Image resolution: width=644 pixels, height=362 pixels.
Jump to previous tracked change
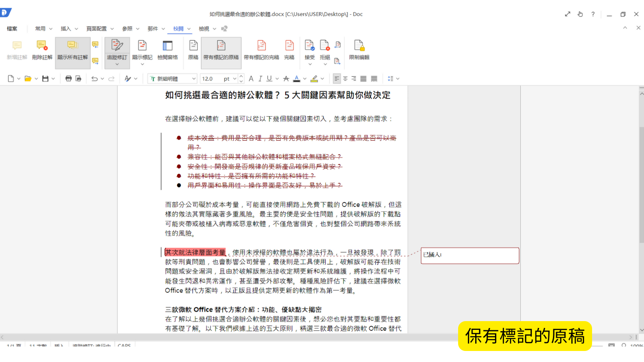coord(337,45)
